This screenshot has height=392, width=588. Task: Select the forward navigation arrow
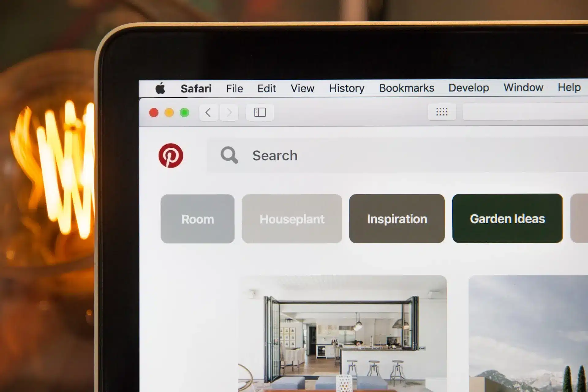tap(228, 113)
